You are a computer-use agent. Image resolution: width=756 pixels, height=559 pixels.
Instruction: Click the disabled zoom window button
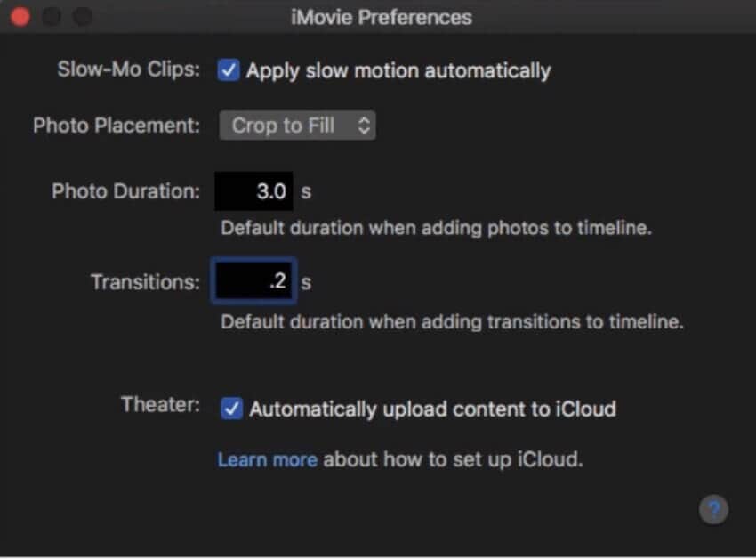coord(82,17)
